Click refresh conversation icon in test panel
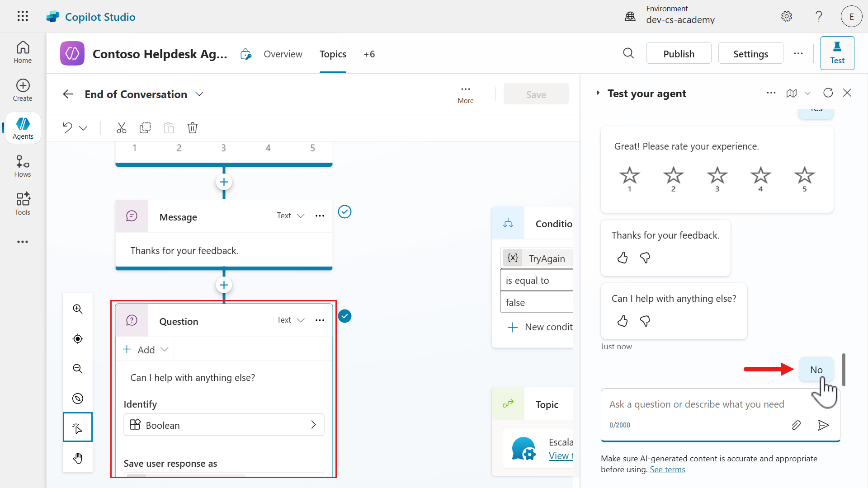Image resolution: width=868 pixels, height=488 pixels. pyautogui.click(x=828, y=93)
